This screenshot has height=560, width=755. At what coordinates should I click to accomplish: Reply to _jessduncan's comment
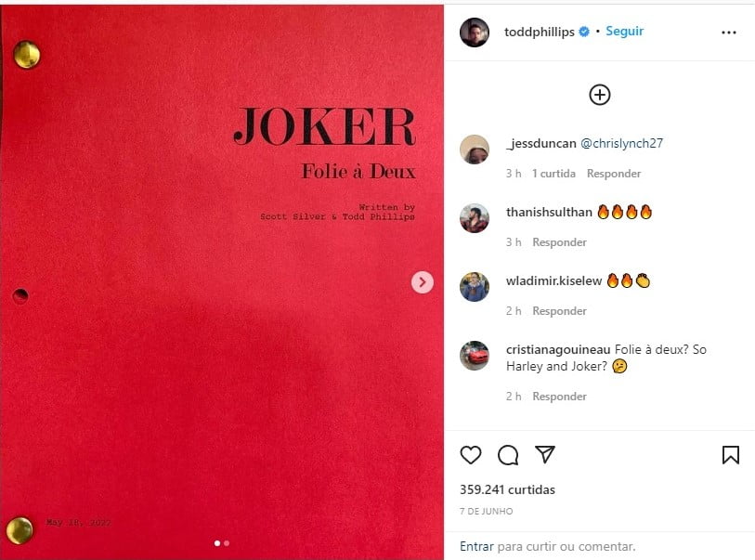(x=614, y=174)
